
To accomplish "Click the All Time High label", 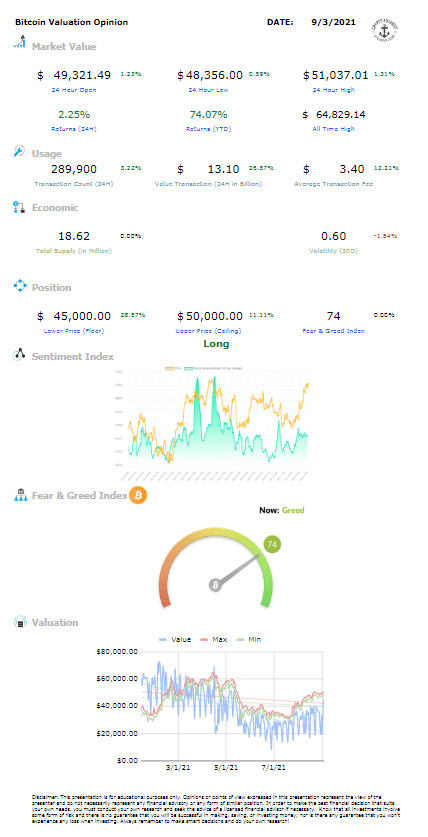I will click(334, 129).
